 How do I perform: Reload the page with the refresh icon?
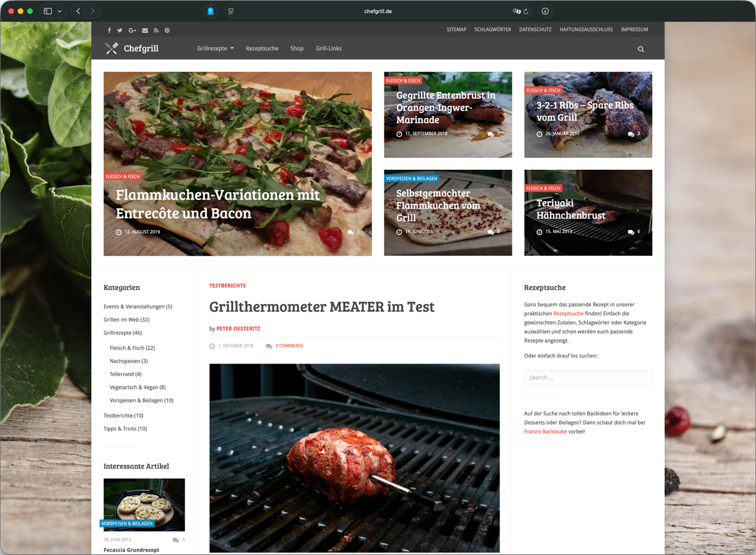(x=526, y=11)
